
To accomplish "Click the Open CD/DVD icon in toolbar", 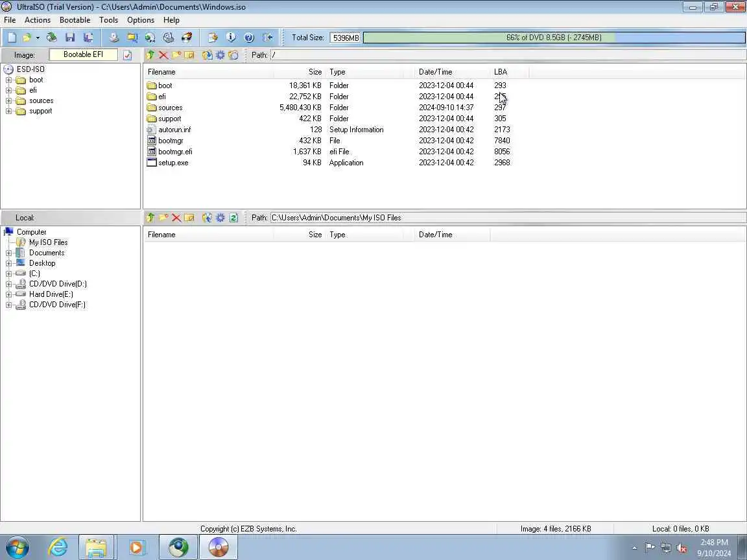I will coord(51,38).
